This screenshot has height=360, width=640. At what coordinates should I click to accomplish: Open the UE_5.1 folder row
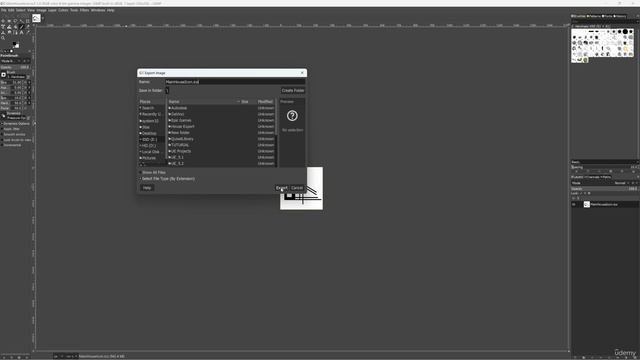(222, 157)
